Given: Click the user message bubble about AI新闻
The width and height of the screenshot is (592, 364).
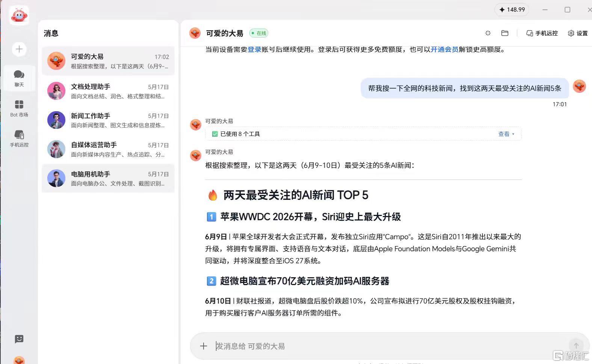Looking at the screenshot, I should [x=465, y=88].
